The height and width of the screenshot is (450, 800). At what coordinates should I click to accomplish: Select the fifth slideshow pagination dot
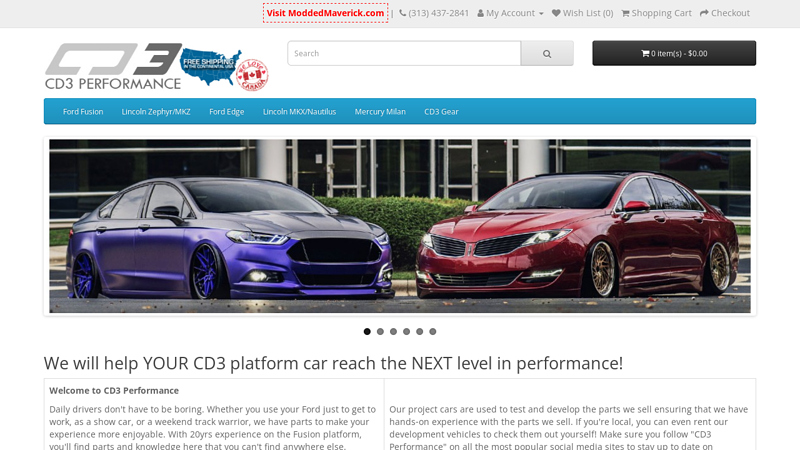click(x=419, y=332)
